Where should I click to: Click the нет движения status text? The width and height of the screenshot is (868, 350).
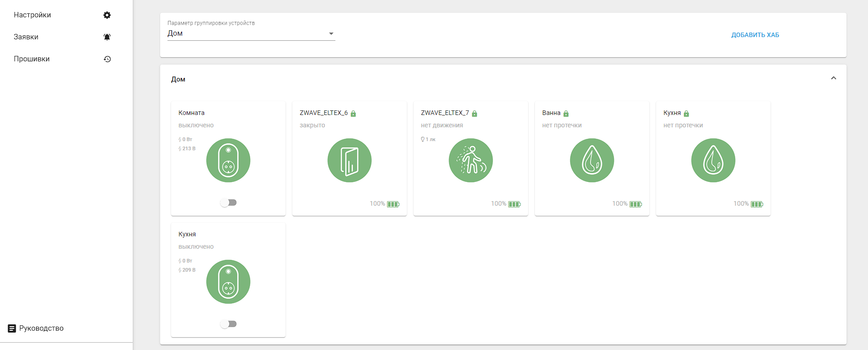point(442,125)
